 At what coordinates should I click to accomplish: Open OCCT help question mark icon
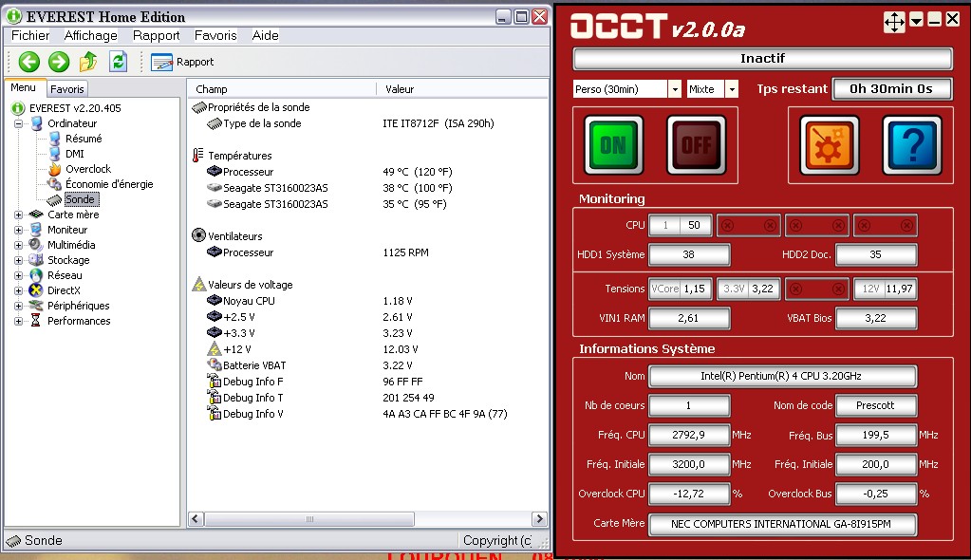tap(912, 145)
